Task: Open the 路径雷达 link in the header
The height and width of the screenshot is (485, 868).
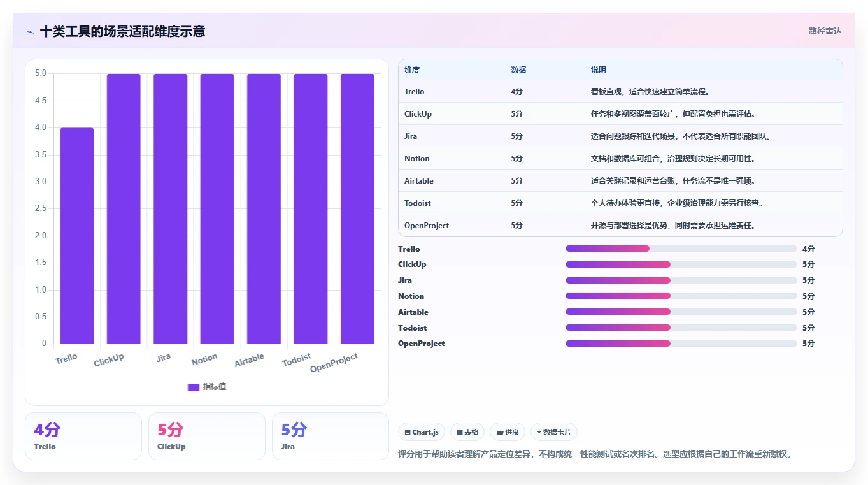Action: tap(825, 31)
